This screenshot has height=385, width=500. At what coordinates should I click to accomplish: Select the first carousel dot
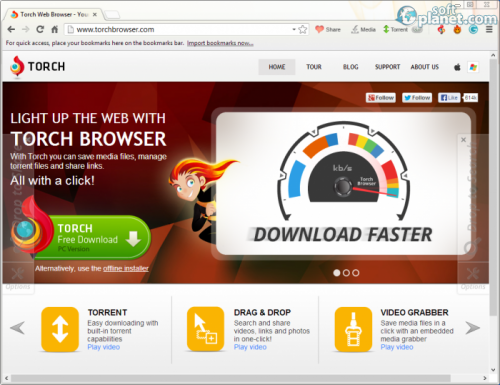(x=337, y=273)
